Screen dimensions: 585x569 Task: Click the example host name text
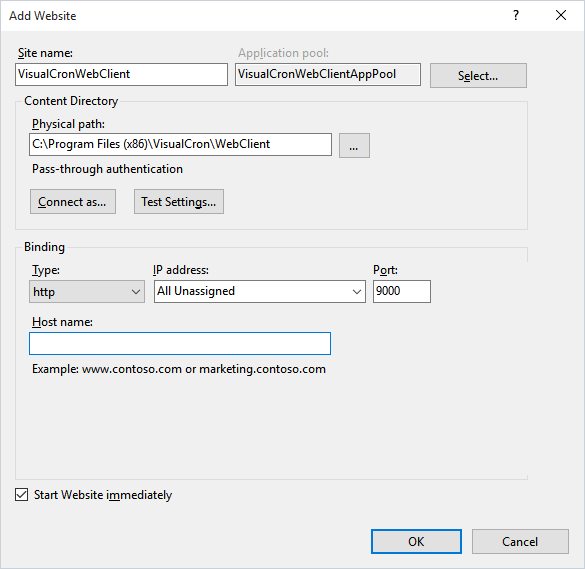click(179, 369)
